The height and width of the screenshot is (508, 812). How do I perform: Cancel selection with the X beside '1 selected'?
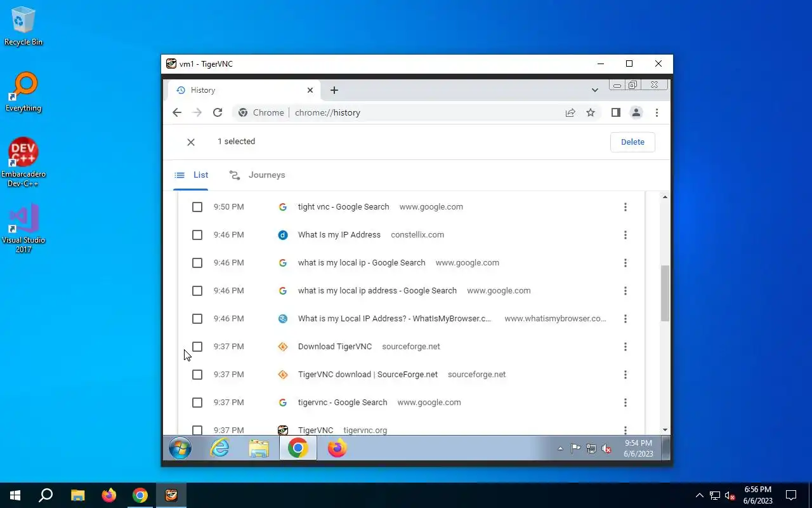(191, 142)
